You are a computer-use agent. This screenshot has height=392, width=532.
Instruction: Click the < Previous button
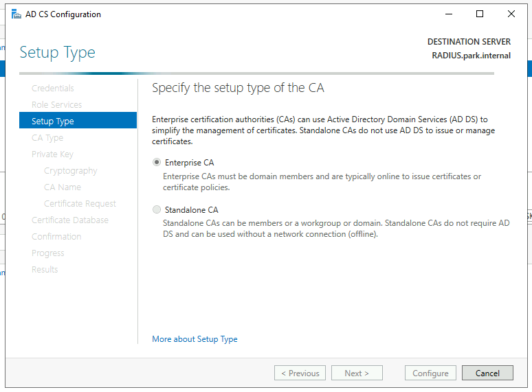[x=300, y=373]
